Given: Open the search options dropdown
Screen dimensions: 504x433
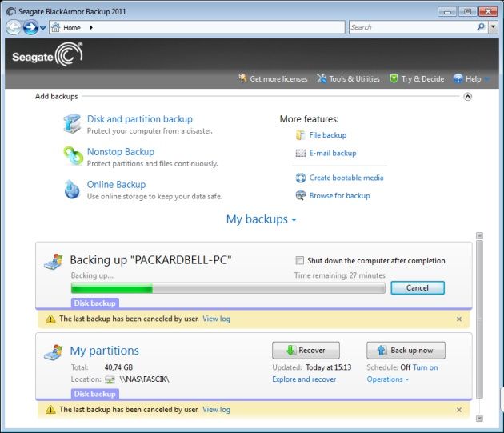Looking at the screenshot, I should pos(493,27).
